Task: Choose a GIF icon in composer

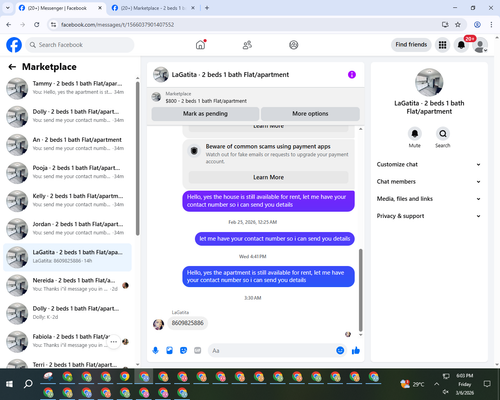Action: [x=198, y=350]
